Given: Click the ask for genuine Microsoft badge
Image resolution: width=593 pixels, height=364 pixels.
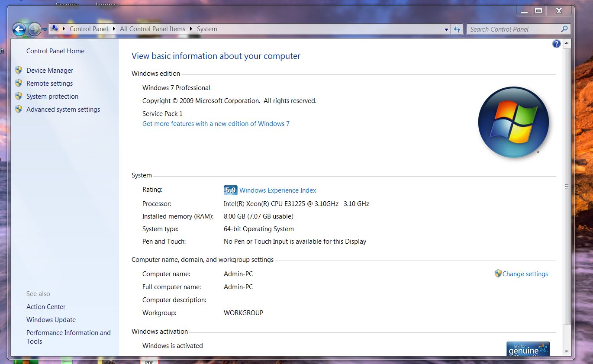Looking at the screenshot, I should [528, 349].
